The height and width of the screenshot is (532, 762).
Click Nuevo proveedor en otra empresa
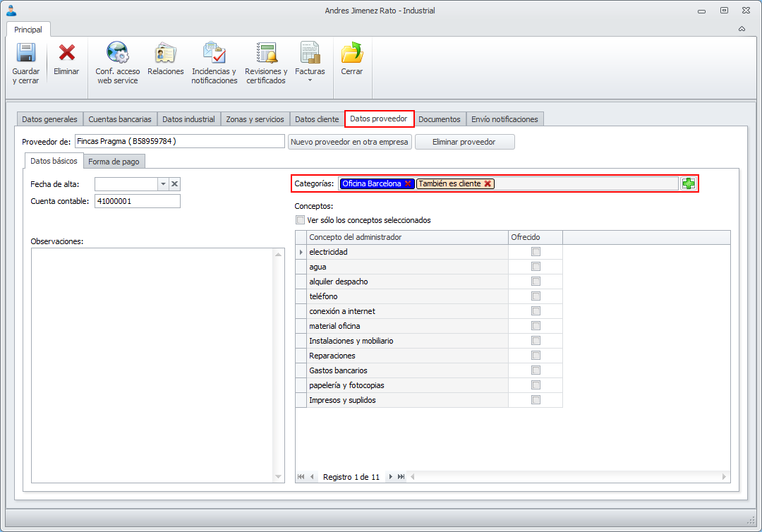(x=350, y=142)
